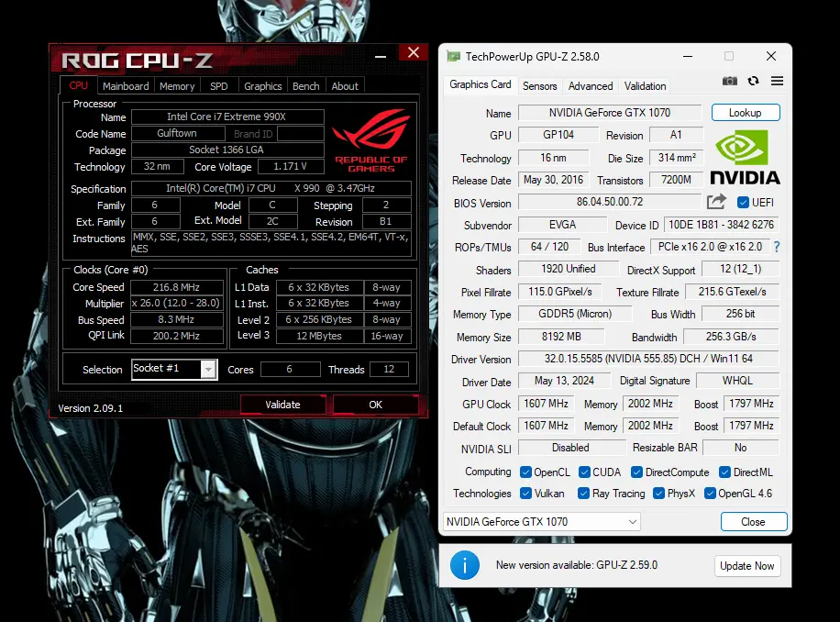Minimize the GPU-Z window
The width and height of the screenshot is (840, 622).
(688, 56)
